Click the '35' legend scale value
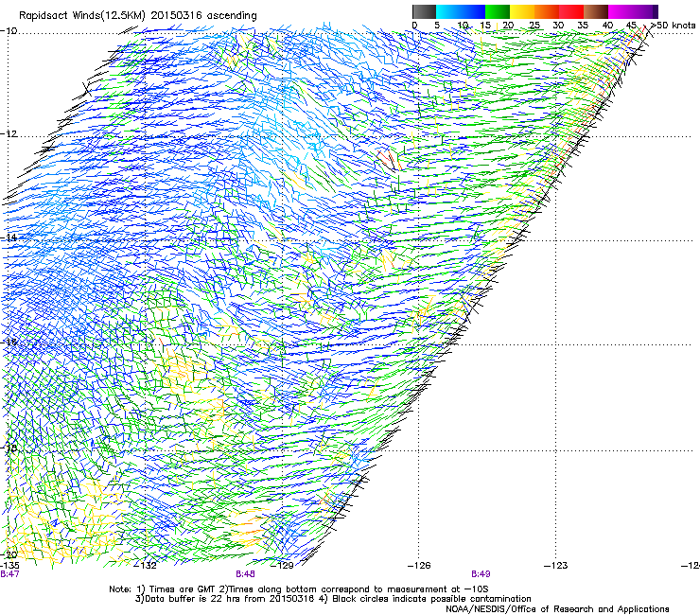The width and height of the screenshot is (700, 615). (583, 25)
